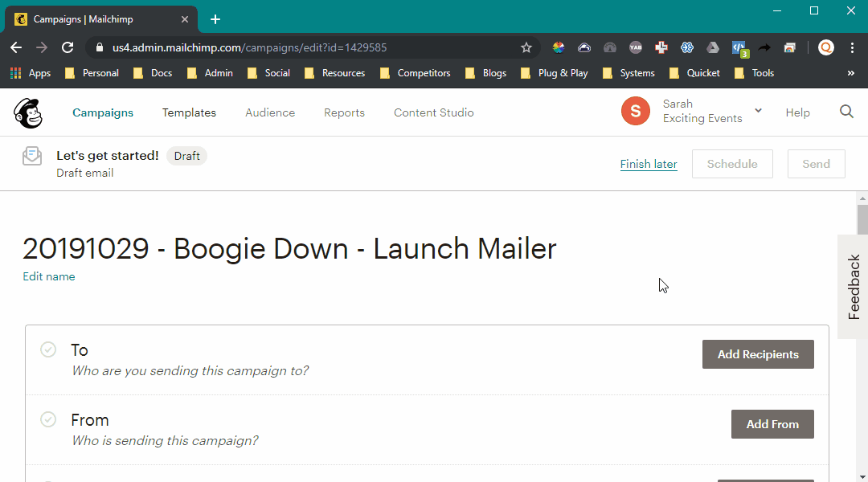Click the page scrollbar thumb
The height and width of the screenshot is (482, 868).
tap(862, 219)
